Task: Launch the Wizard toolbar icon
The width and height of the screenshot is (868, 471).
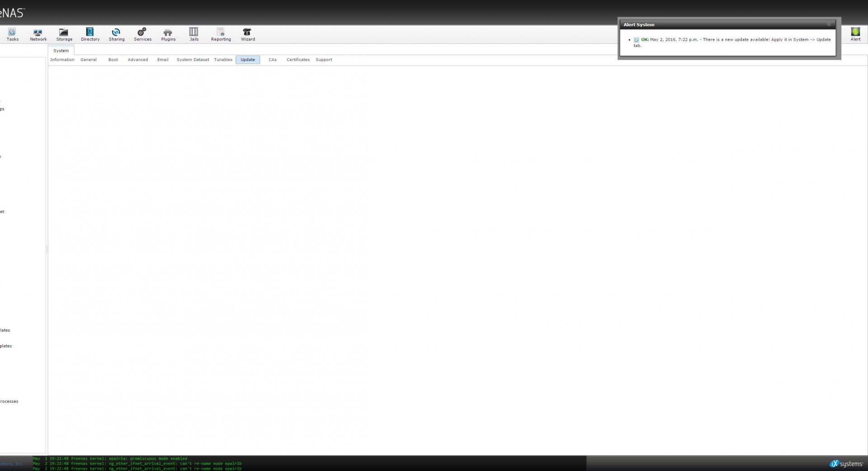Action: [x=248, y=34]
